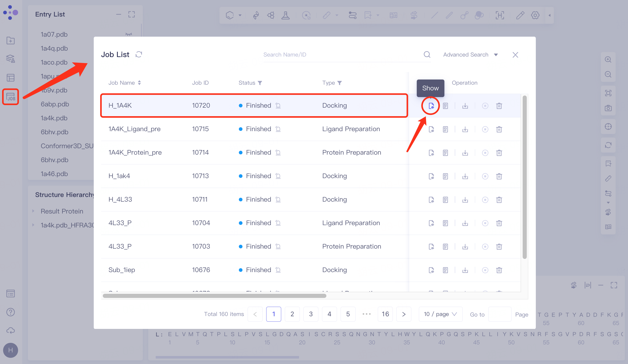Click Show icon for H_1A4K job
Viewport: 628px width, 364px height.
[x=431, y=106]
